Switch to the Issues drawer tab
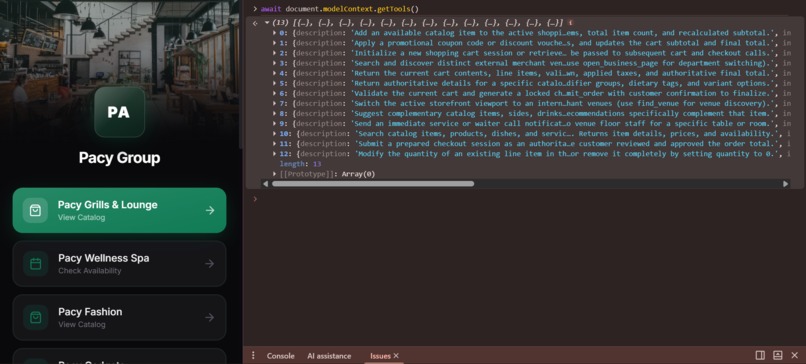 380,356
